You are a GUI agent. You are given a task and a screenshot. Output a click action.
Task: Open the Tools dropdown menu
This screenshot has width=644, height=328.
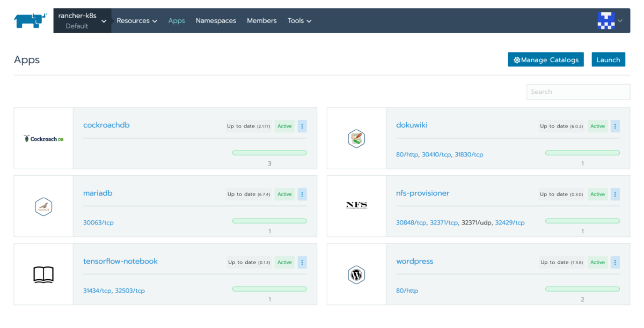click(299, 20)
